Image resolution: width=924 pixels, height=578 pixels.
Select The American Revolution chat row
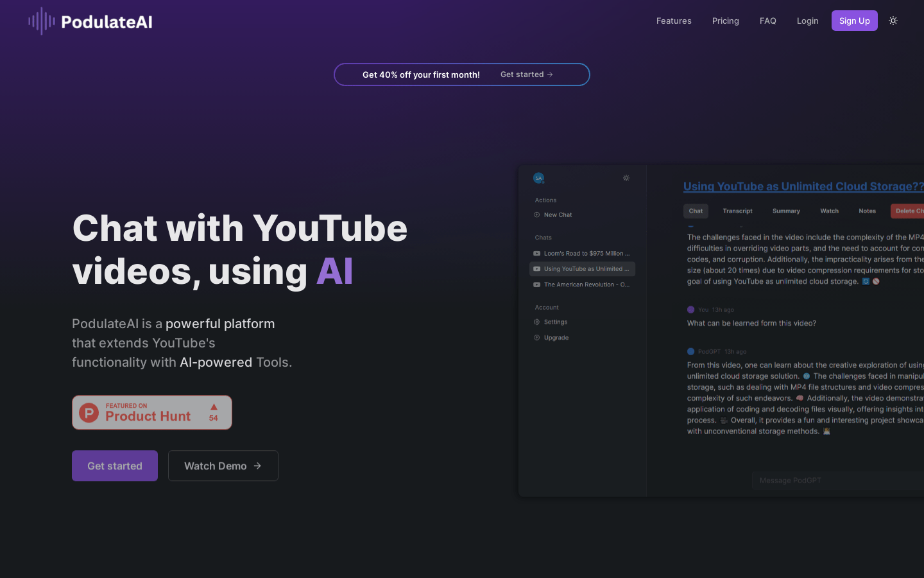pyautogui.click(x=583, y=285)
